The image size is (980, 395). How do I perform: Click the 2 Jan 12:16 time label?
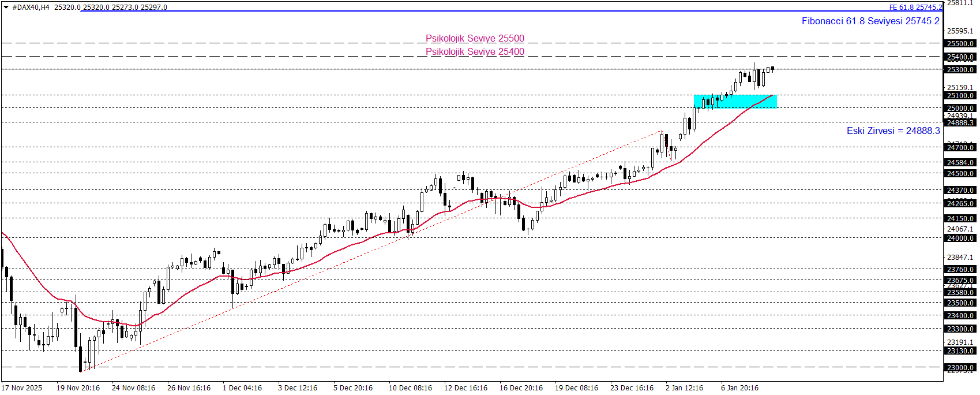(684, 387)
